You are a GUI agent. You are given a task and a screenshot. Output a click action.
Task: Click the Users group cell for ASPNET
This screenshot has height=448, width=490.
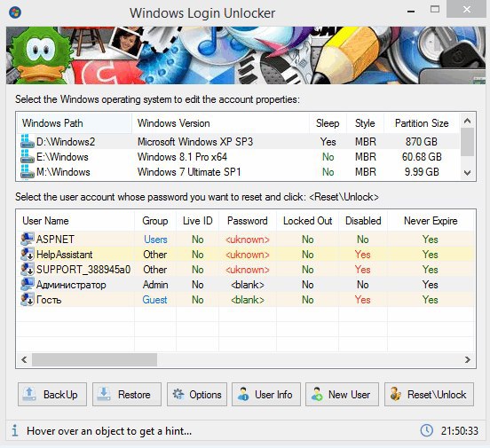coord(155,240)
